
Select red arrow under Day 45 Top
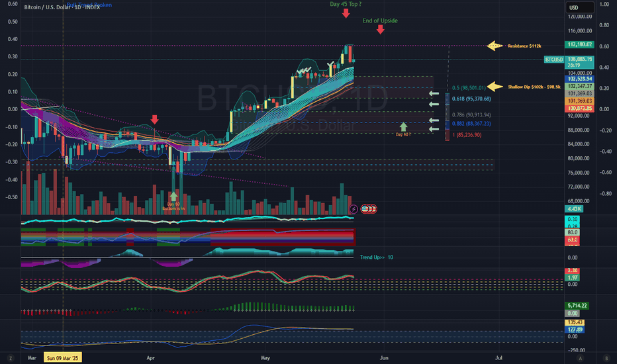346,13
